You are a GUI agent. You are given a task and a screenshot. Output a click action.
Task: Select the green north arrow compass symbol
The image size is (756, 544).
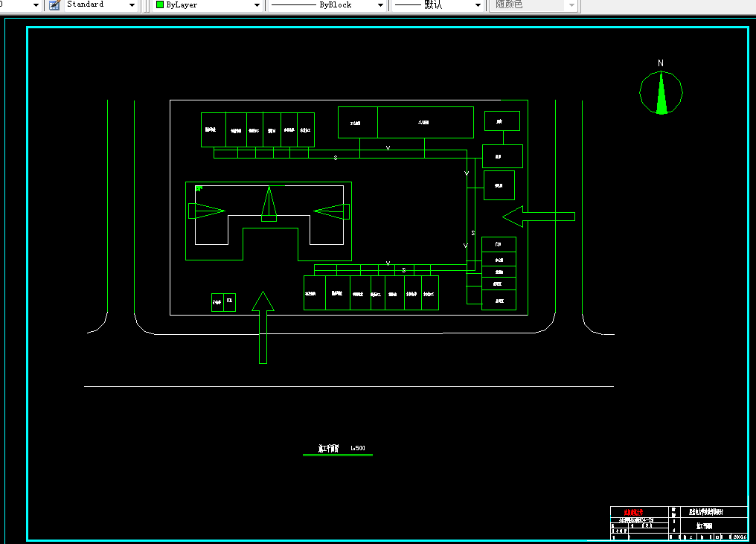click(x=661, y=92)
